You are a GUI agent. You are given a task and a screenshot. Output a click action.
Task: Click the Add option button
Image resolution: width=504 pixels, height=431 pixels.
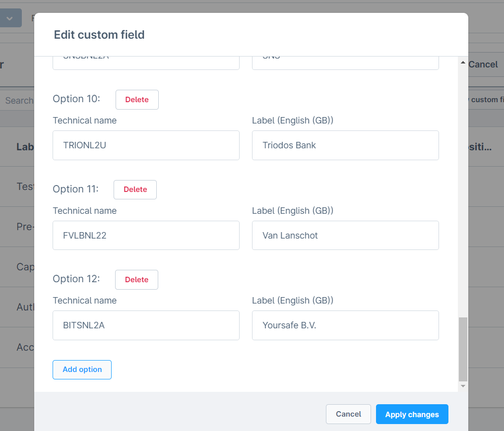point(82,369)
